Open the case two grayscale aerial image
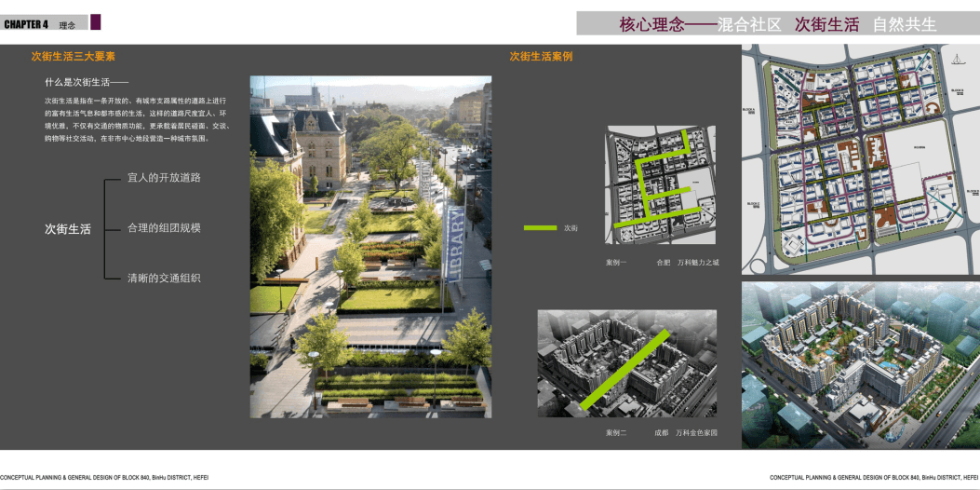This screenshot has height=490, width=980. click(627, 363)
